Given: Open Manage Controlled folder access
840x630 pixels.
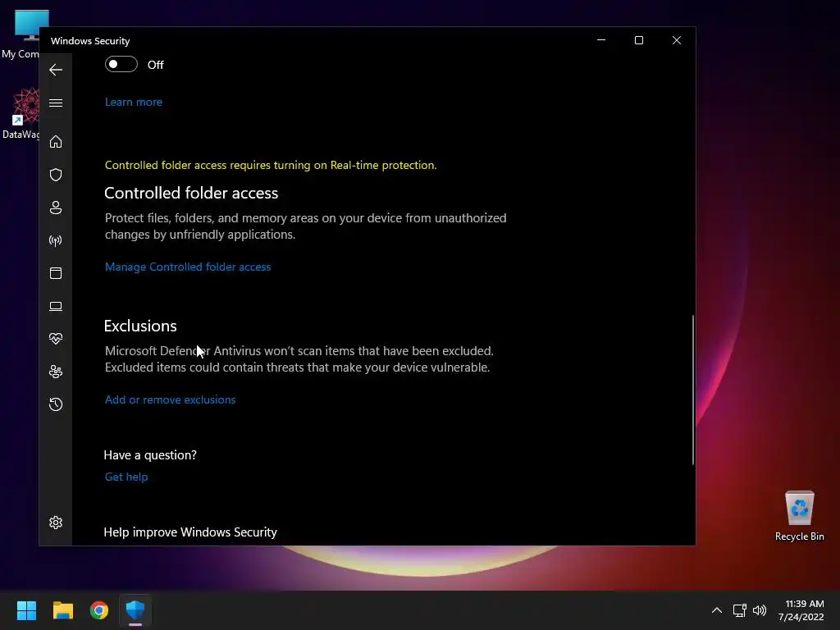Looking at the screenshot, I should click(188, 267).
